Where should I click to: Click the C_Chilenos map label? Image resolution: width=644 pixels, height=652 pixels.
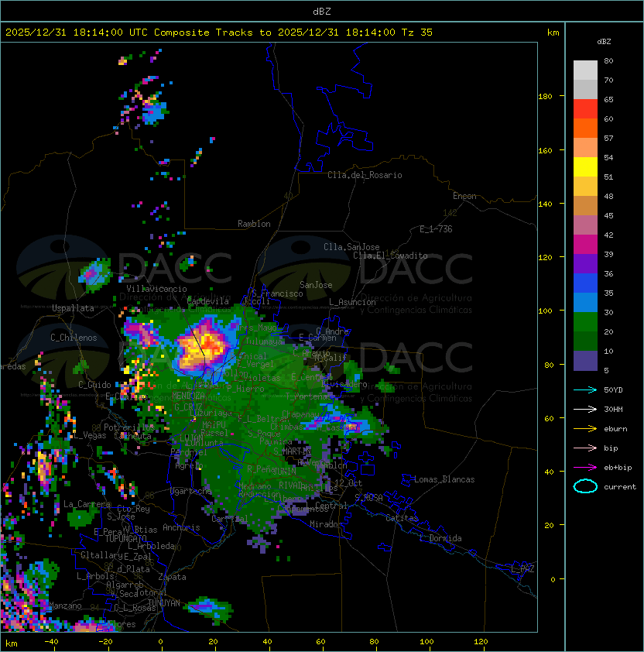click(74, 338)
